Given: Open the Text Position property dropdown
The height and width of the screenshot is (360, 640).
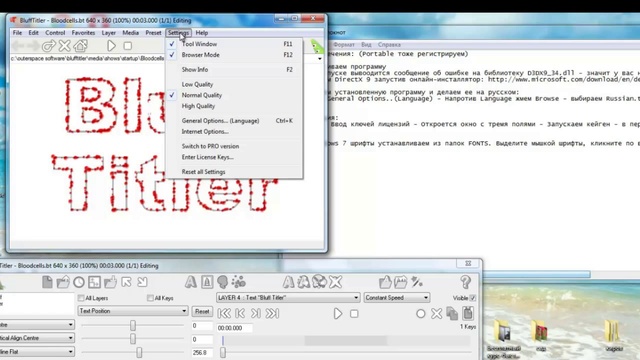Looking at the screenshot, I should (x=133, y=311).
